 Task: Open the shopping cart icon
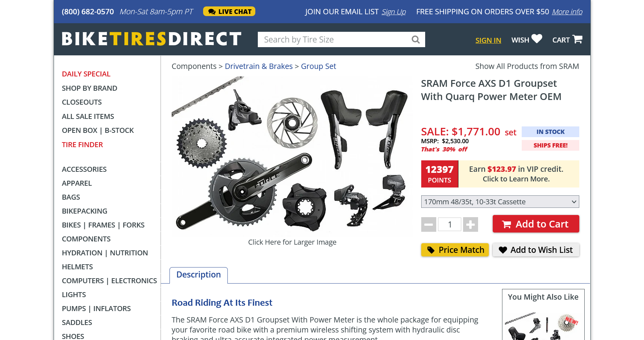tap(577, 39)
